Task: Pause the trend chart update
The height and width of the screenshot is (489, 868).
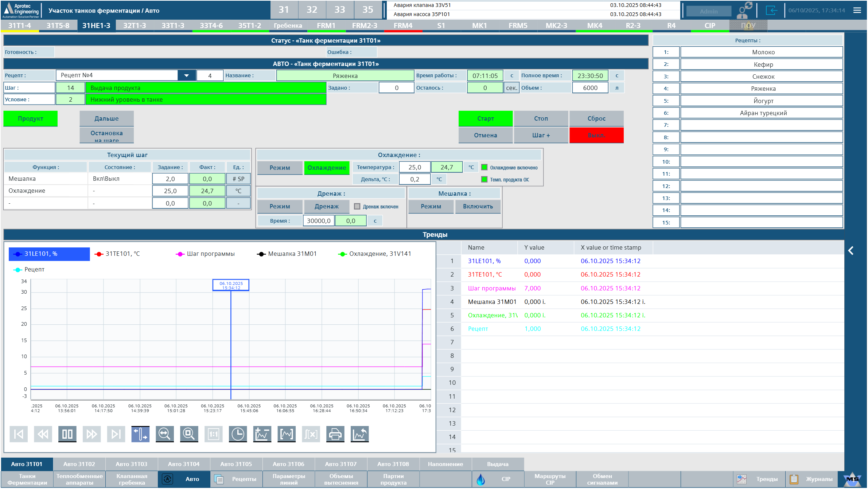Action: coord(67,434)
